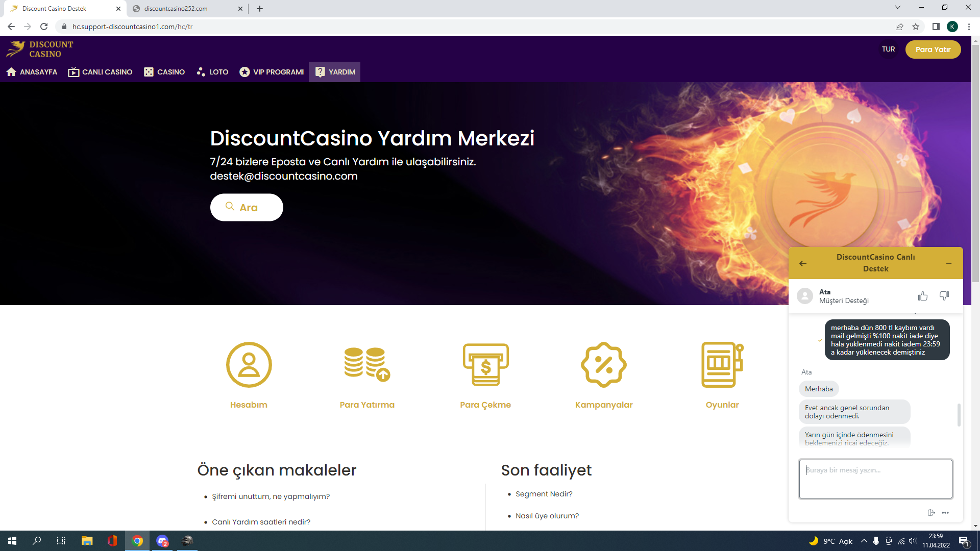980x551 pixels.
Task: Open the Para Yatırma coins icon
Action: tap(367, 365)
